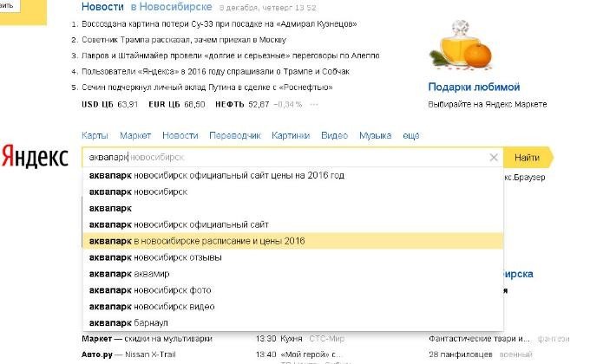
Task: Choose the аквапарк барнаул suggestion
Action: [129, 323]
